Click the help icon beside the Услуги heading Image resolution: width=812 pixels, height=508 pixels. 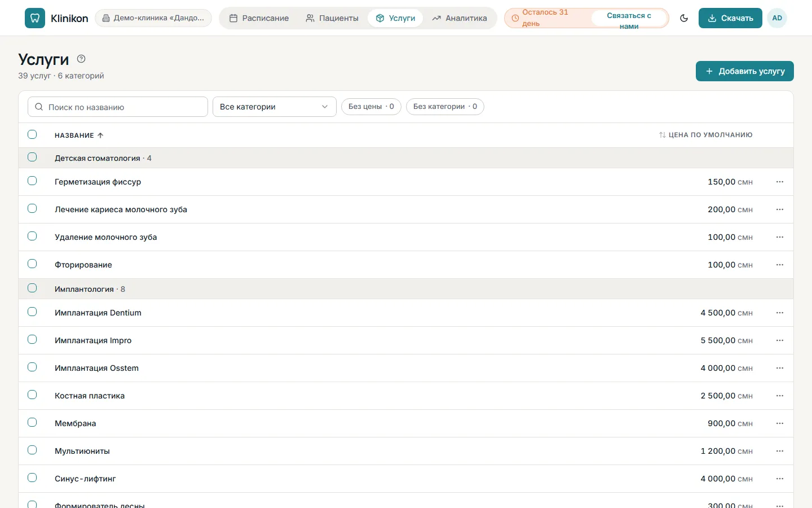coord(81,59)
